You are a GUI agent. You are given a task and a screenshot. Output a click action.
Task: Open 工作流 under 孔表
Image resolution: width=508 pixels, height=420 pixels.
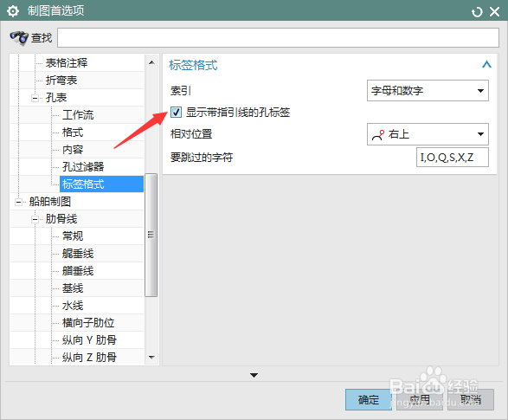(x=78, y=115)
